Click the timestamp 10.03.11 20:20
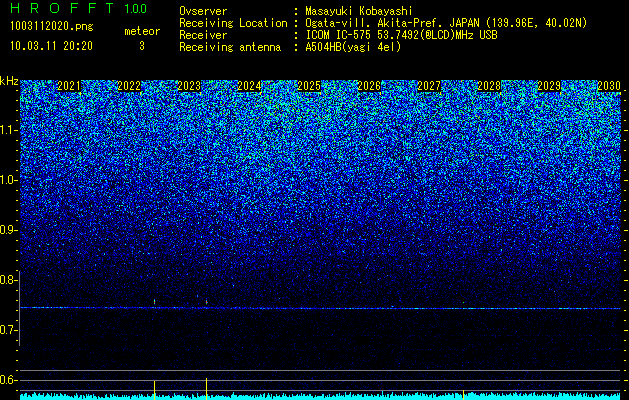The image size is (629, 400). tap(51, 46)
